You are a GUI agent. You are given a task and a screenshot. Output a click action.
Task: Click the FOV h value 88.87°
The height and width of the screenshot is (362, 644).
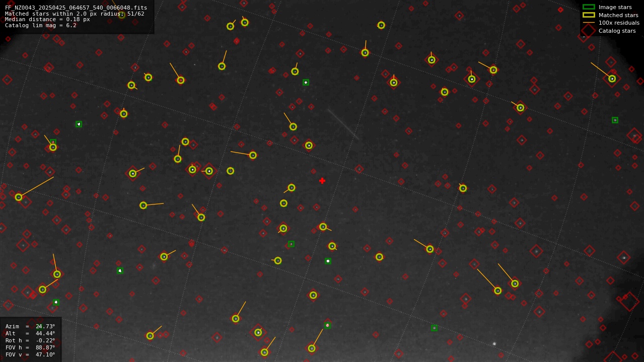click(x=45, y=347)
